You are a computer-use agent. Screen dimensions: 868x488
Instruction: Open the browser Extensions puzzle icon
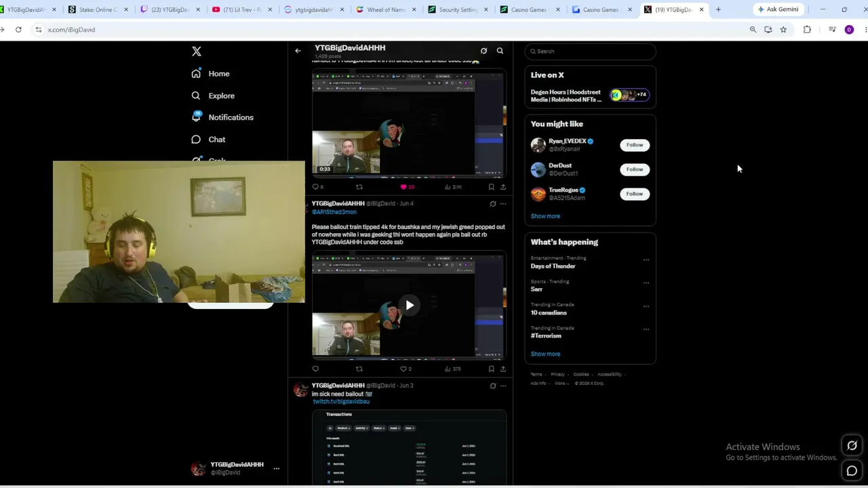click(807, 30)
